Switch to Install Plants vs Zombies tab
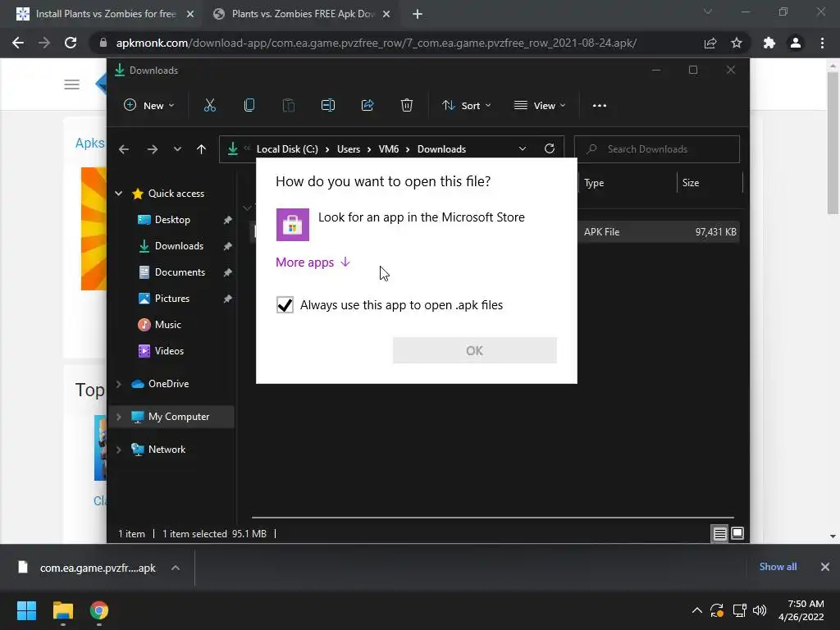Screen dimensions: 840x630 coord(106,14)
